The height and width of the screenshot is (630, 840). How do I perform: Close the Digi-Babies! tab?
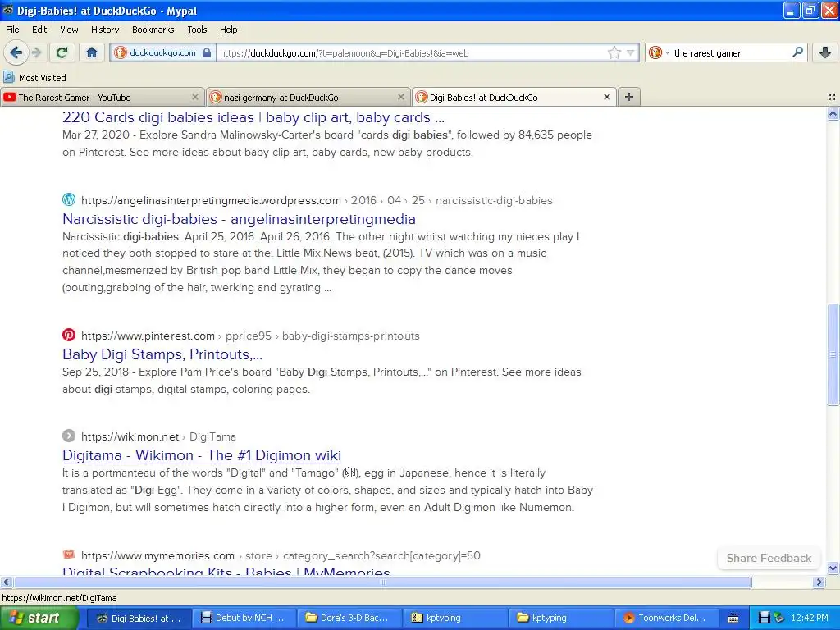pyautogui.click(x=607, y=97)
